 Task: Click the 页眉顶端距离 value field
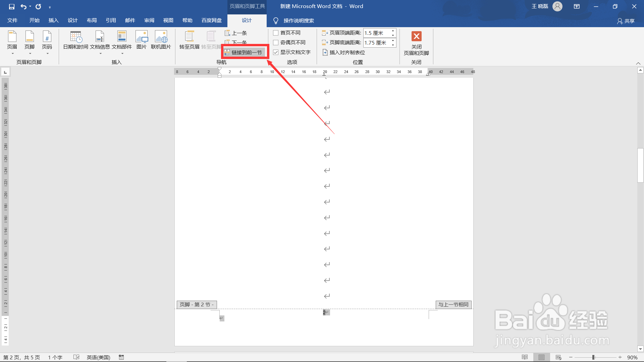click(x=377, y=33)
